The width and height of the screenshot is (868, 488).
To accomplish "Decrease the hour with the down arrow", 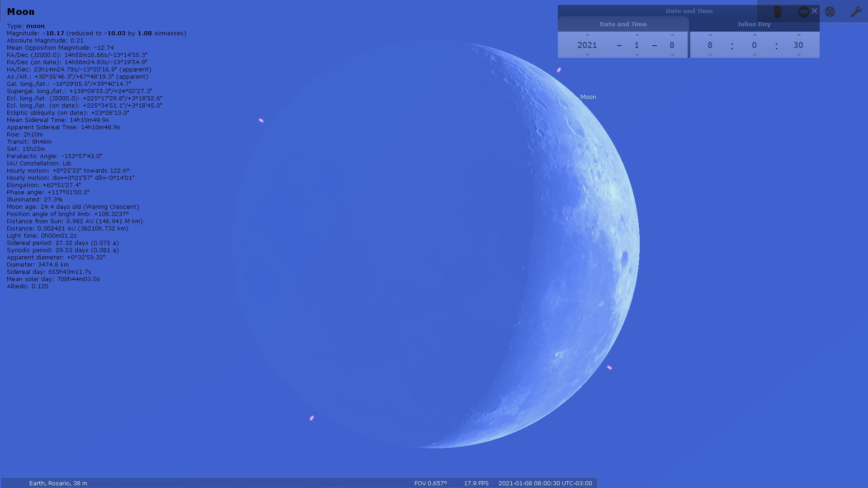I will tap(710, 55).
